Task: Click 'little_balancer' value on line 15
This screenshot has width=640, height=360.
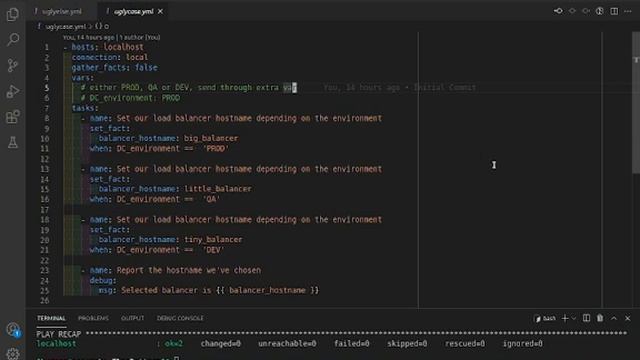Action: point(218,189)
